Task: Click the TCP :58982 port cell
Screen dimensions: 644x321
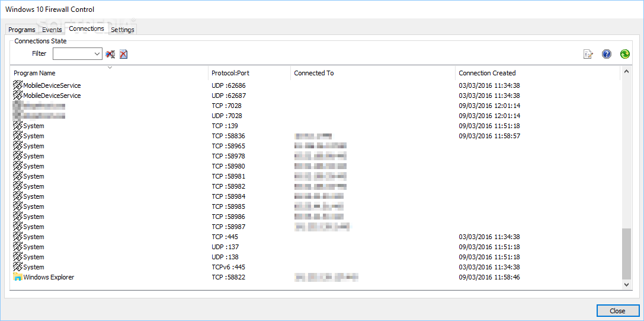Action: click(x=228, y=186)
